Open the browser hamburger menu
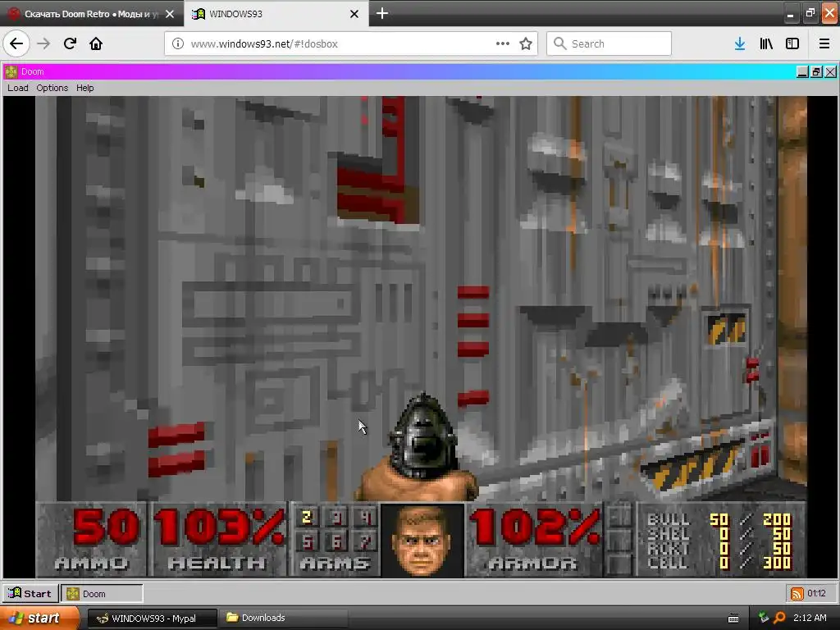The width and height of the screenshot is (840, 630). (x=824, y=43)
